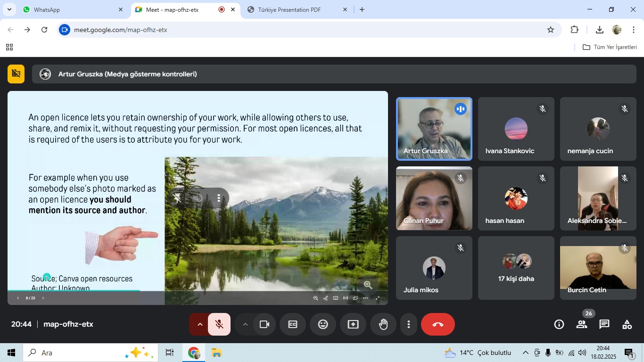Unmute the microphone in the call bar

pyautogui.click(x=219, y=324)
